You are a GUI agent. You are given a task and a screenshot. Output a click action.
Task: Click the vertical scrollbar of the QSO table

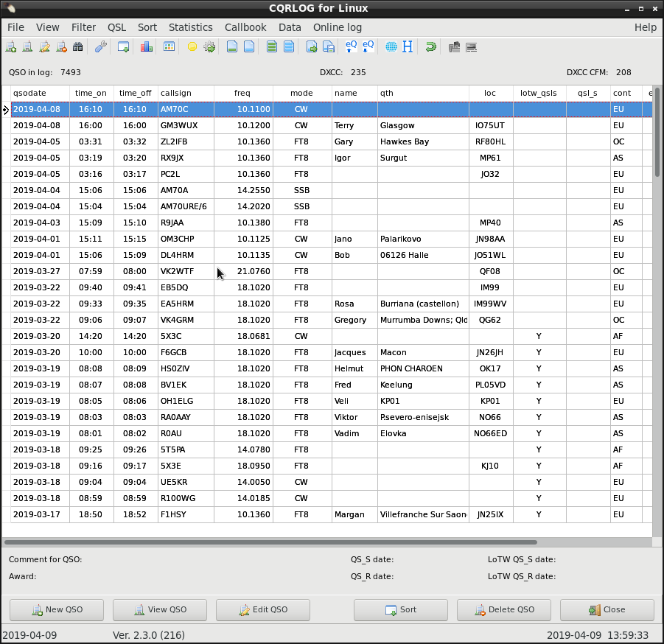pos(657,311)
